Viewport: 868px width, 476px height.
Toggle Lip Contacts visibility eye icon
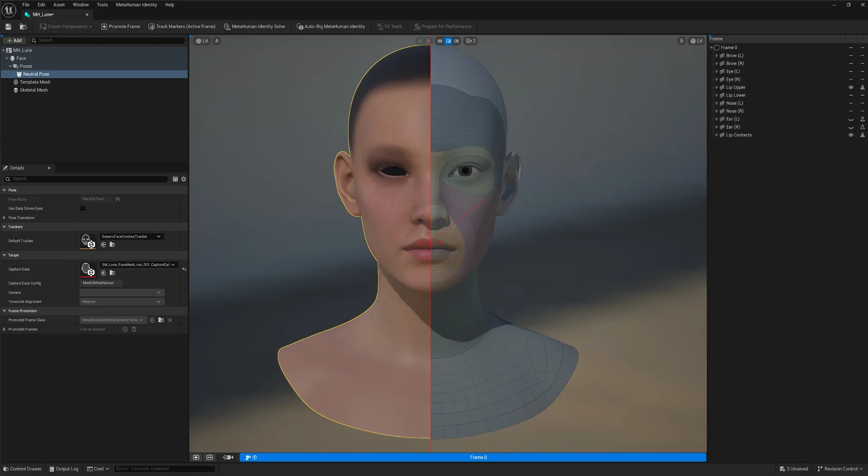click(851, 135)
